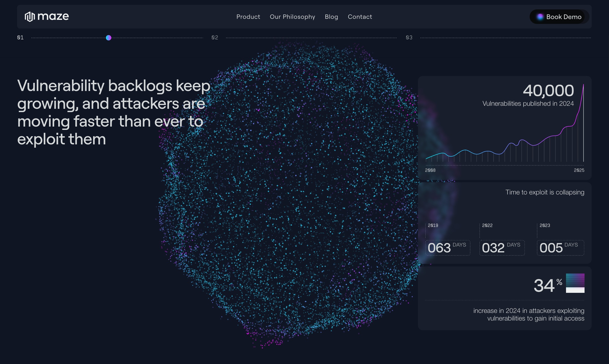Click the 2008 chart axis label
Viewport: 609px width, 364px height.
click(x=430, y=170)
